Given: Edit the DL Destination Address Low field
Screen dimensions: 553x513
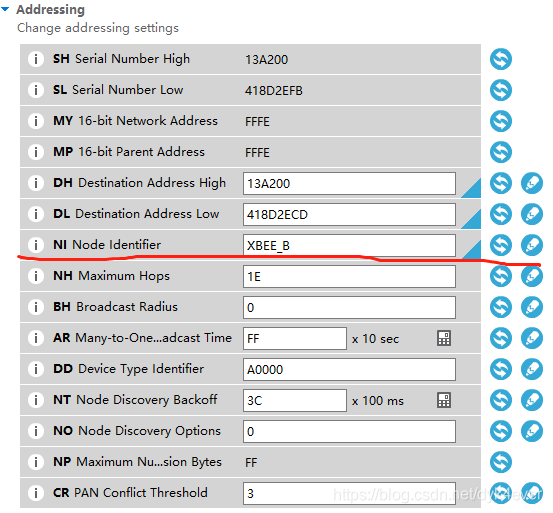Looking at the screenshot, I should click(349, 214).
